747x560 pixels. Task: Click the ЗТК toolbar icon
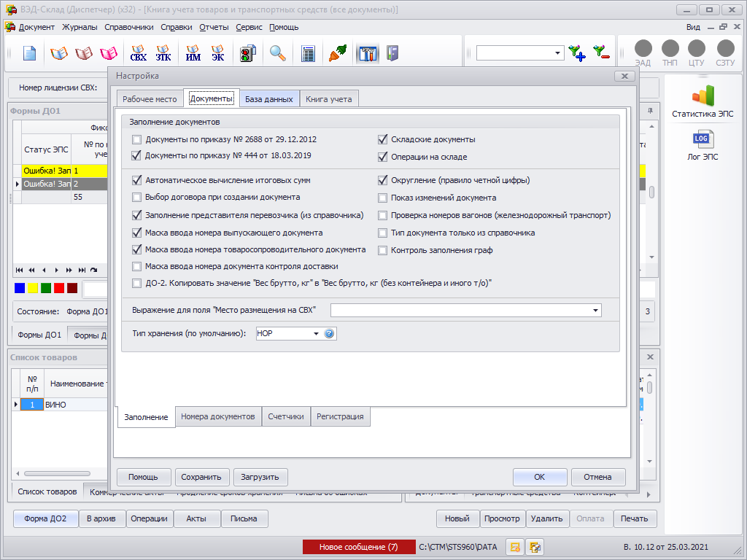coord(163,53)
